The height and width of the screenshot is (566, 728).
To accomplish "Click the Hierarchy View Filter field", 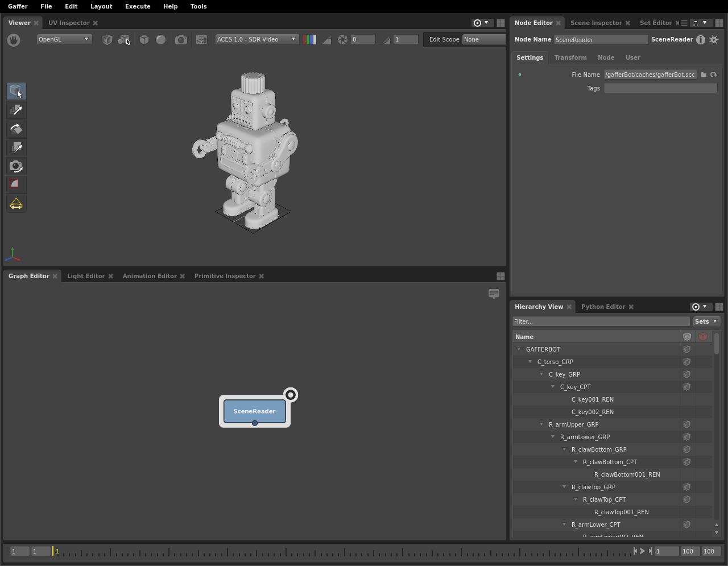I will click(x=601, y=321).
